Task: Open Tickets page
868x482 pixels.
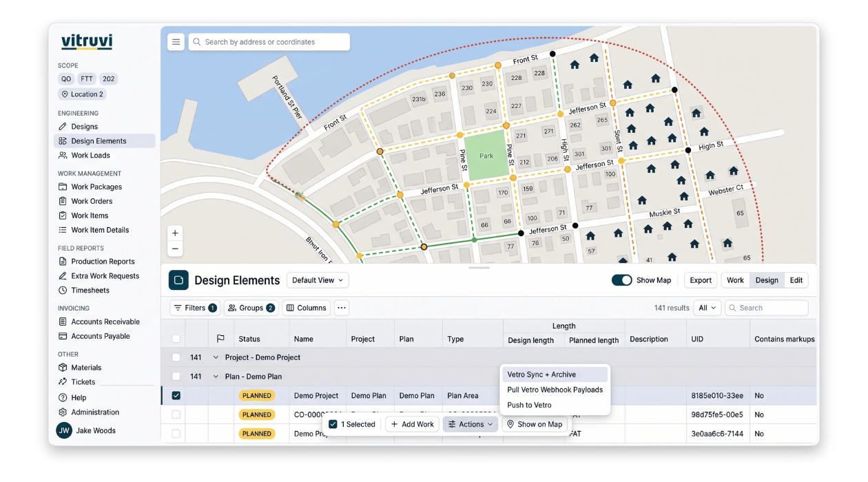Action: pyautogui.click(x=83, y=382)
